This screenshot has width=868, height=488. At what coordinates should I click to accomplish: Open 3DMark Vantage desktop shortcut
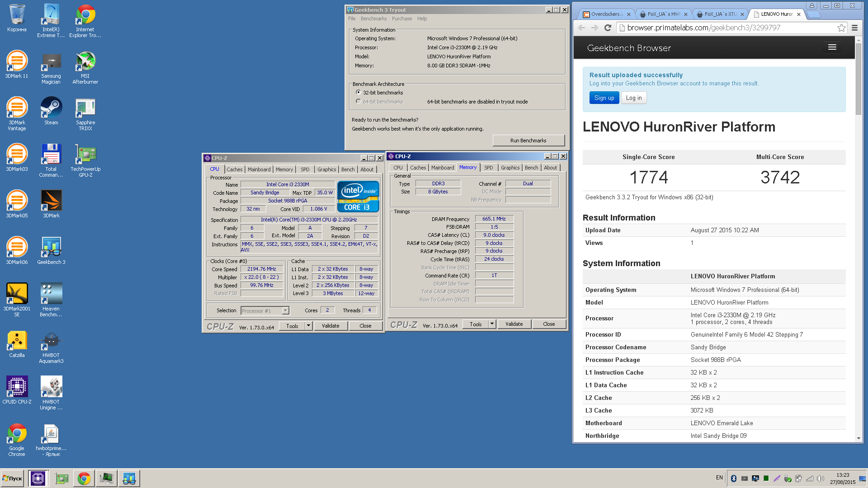(x=17, y=114)
